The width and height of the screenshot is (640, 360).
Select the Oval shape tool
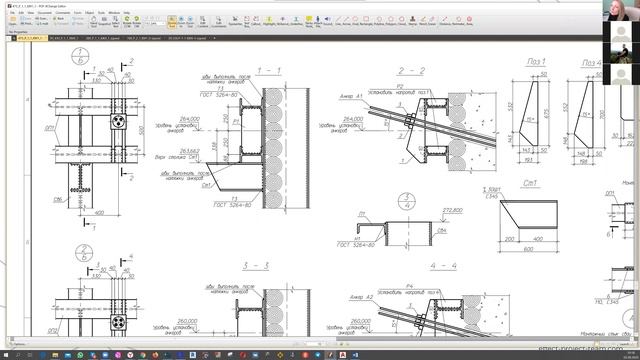(x=355, y=21)
